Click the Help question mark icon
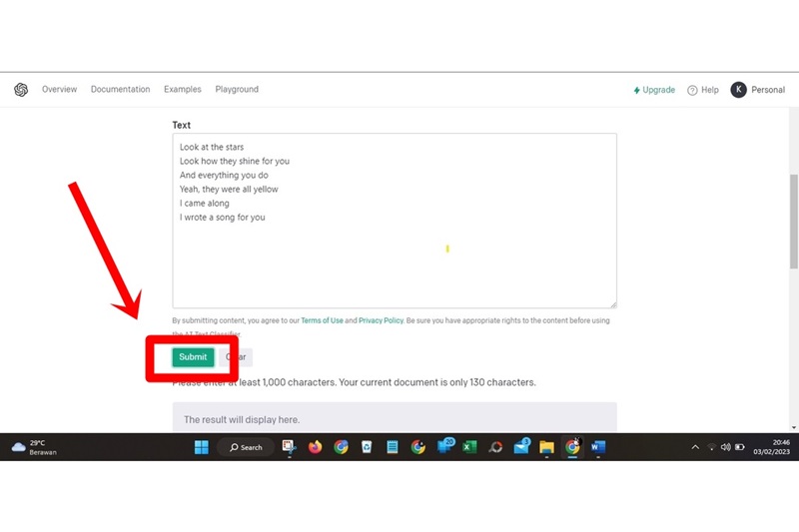 tap(692, 90)
